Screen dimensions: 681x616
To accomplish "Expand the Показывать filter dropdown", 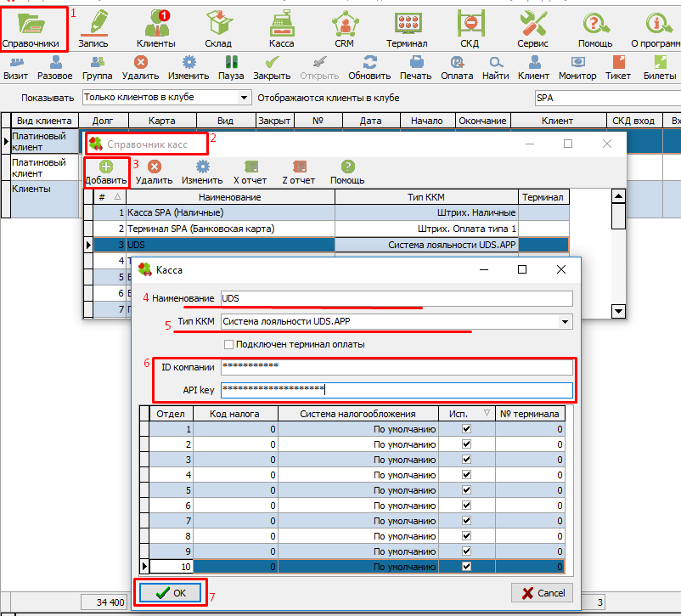I will 245,98.
